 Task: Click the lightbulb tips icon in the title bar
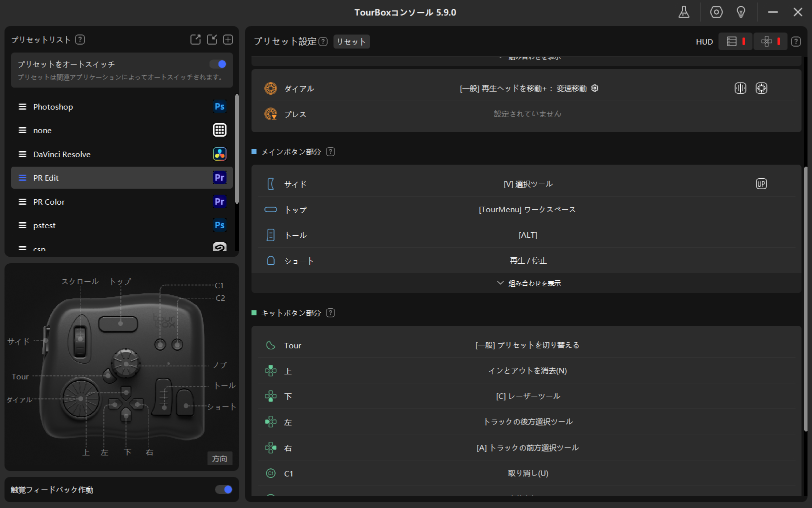[x=741, y=12]
